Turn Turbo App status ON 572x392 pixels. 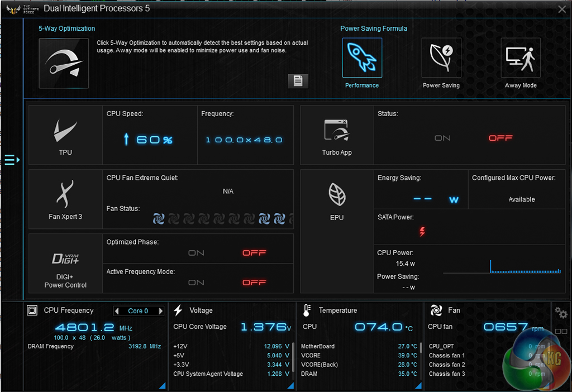pos(442,138)
